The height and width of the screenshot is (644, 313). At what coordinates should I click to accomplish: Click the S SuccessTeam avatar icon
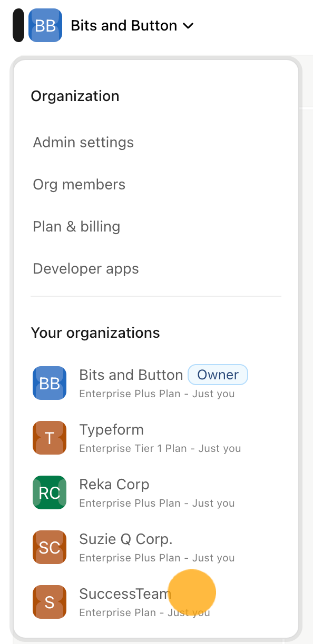50,602
